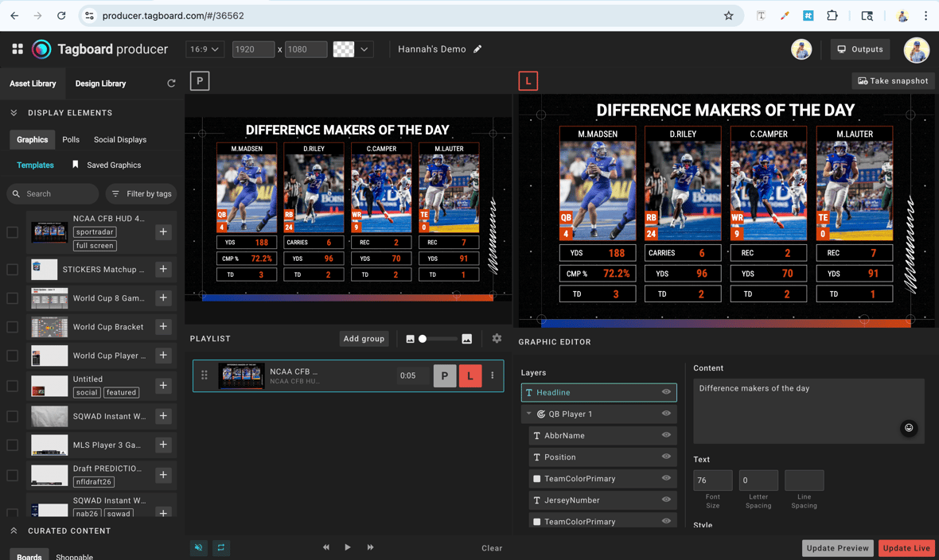This screenshot has width=939, height=560.
Task: Click the P preview indicator above preview
Action: pos(200,81)
